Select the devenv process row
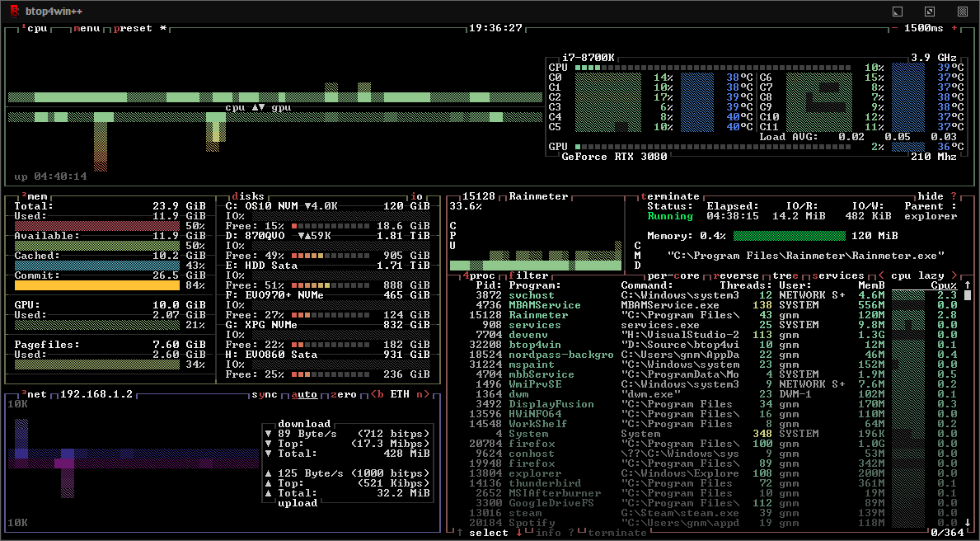Image resolution: width=980 pixels, height=541 pixels. [705, 335]
